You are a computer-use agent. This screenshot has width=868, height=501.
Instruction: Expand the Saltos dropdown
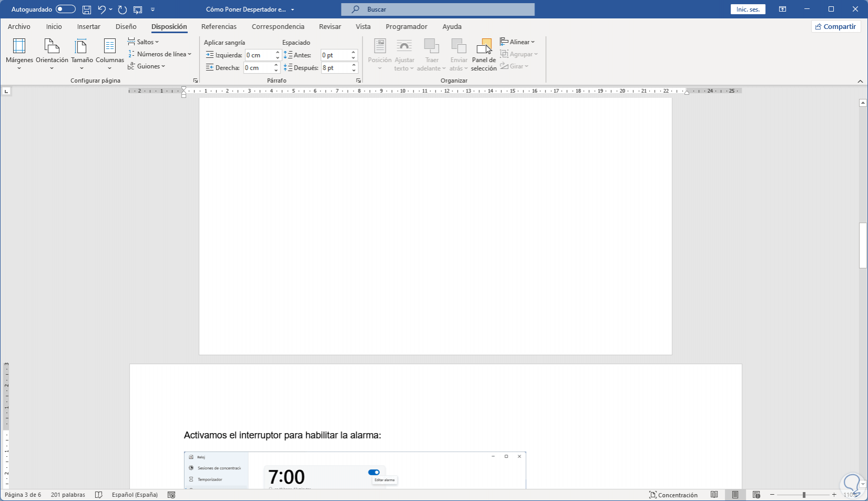[143, 42]
